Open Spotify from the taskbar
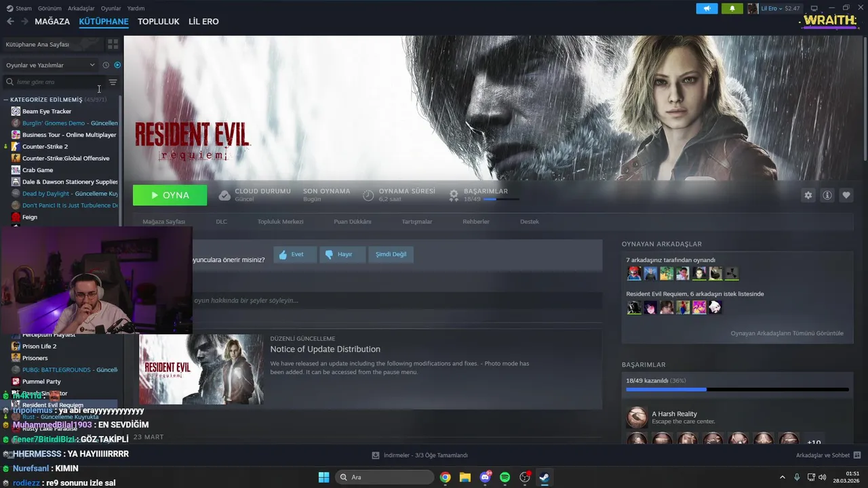This screenshot has height=488, width=868. [505, 477]
